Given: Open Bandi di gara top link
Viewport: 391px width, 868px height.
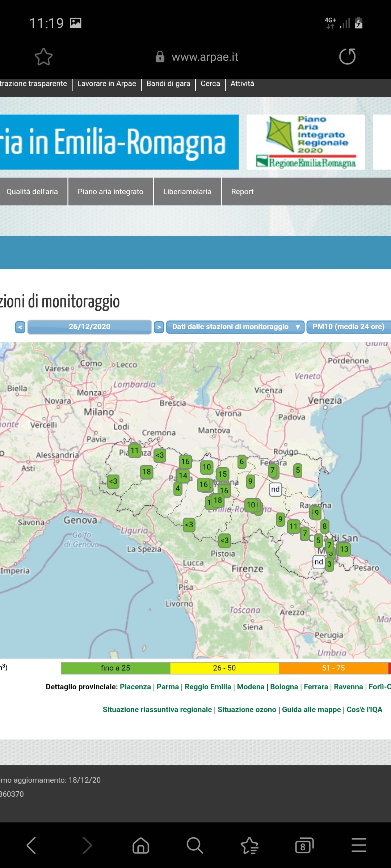Looking at the screenshot, I should pos(168,84).
